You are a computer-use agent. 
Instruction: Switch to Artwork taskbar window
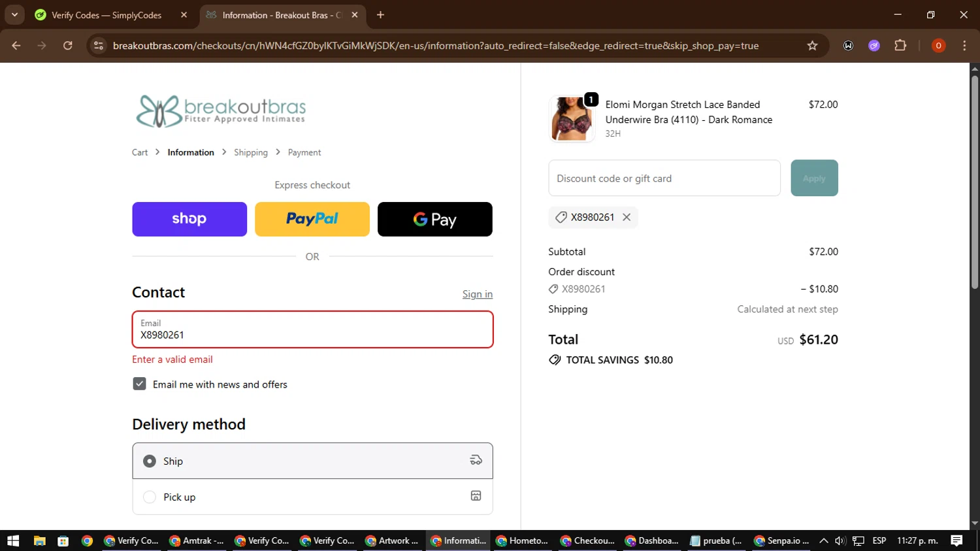(393, 541)
